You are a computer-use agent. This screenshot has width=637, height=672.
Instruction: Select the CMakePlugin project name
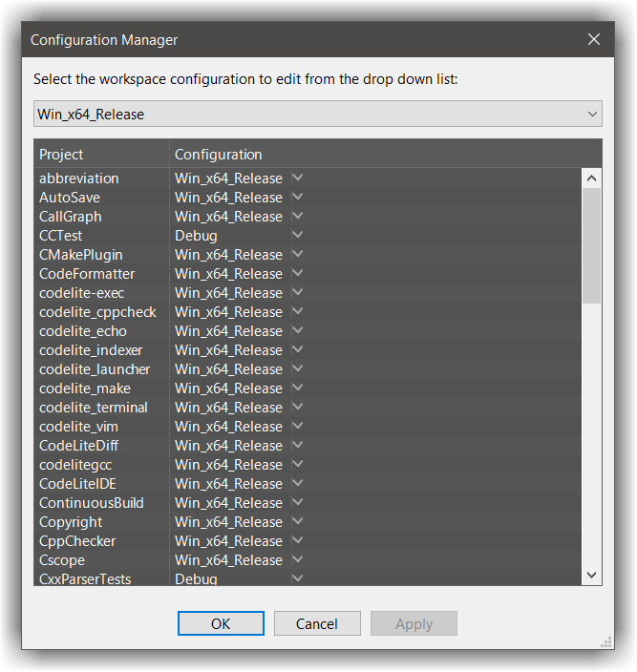80,255
